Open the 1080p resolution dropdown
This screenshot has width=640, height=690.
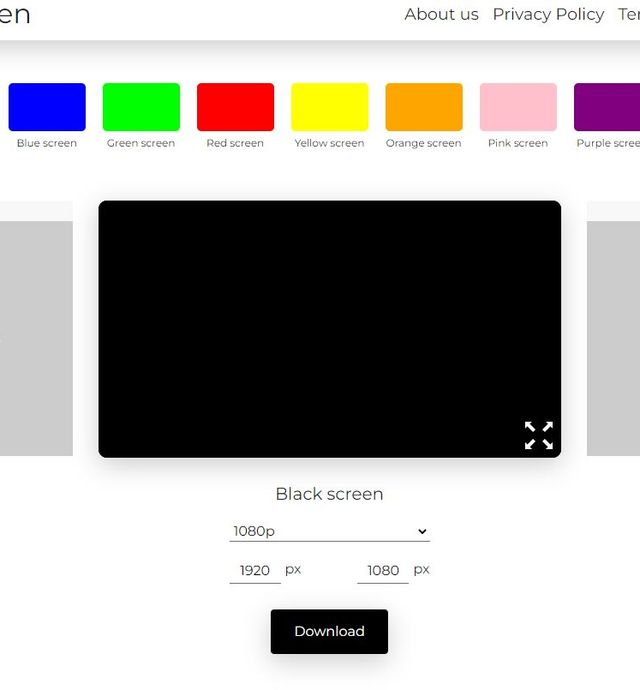pos(329,531)
